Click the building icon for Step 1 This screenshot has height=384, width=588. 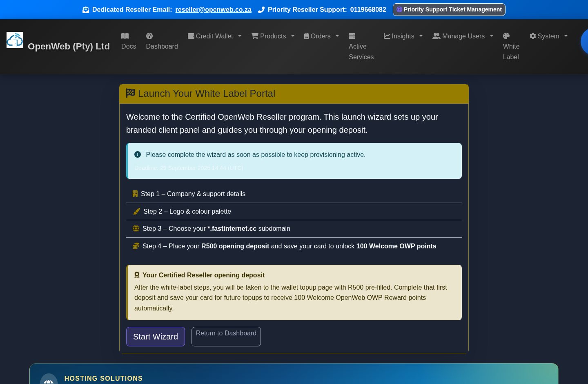pos(135,194)
